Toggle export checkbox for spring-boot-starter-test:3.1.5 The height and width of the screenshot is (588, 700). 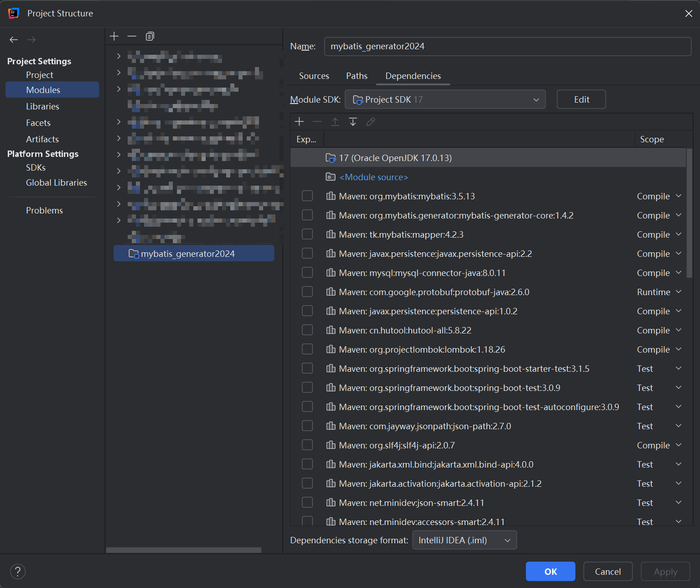pyautogui.click(x=307, y=368)
